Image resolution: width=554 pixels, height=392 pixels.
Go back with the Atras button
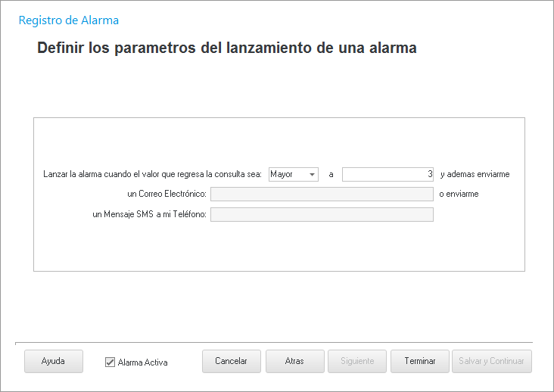tap(294, 361)
